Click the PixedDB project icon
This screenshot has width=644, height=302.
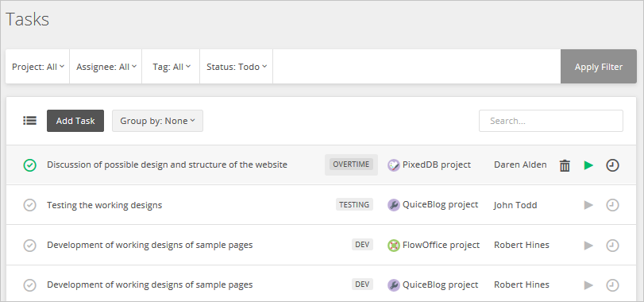[x=393, y=165]
